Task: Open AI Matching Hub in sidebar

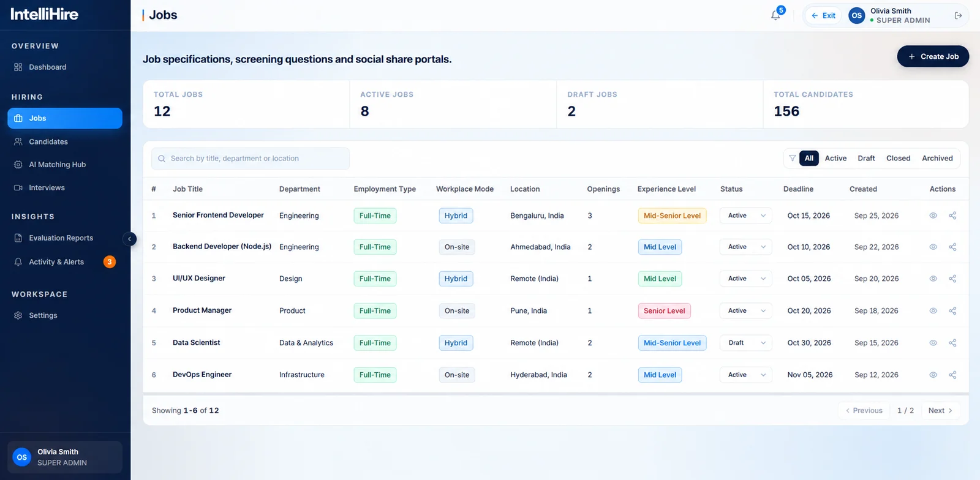Action: 65,165
